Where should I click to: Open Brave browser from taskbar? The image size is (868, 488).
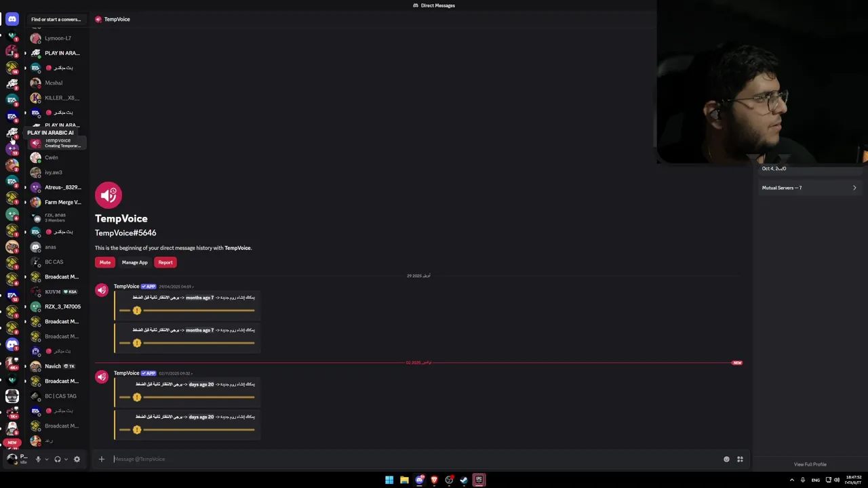click(x=434, y=480)
